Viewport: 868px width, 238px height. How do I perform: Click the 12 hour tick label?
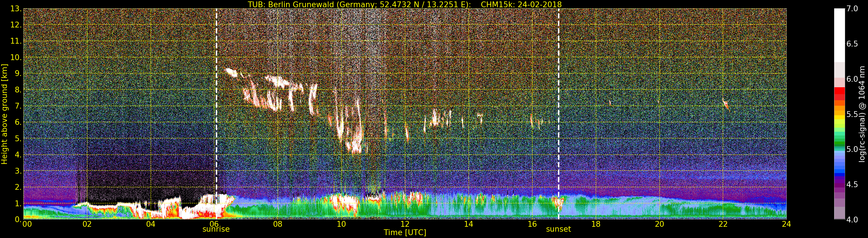point(405,224)
